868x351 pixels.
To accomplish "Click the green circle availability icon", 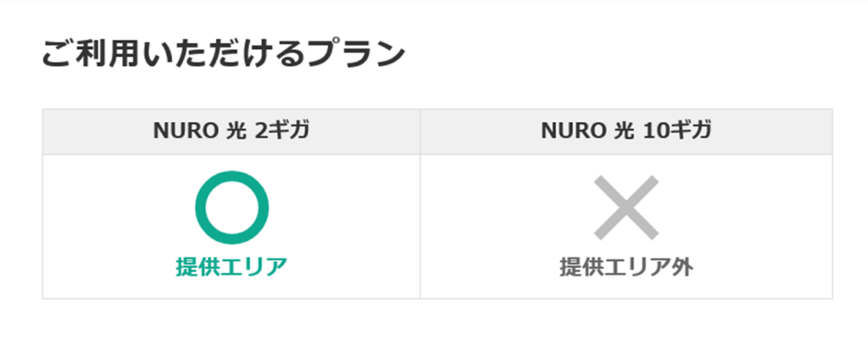I will click(x=231, y=208).
